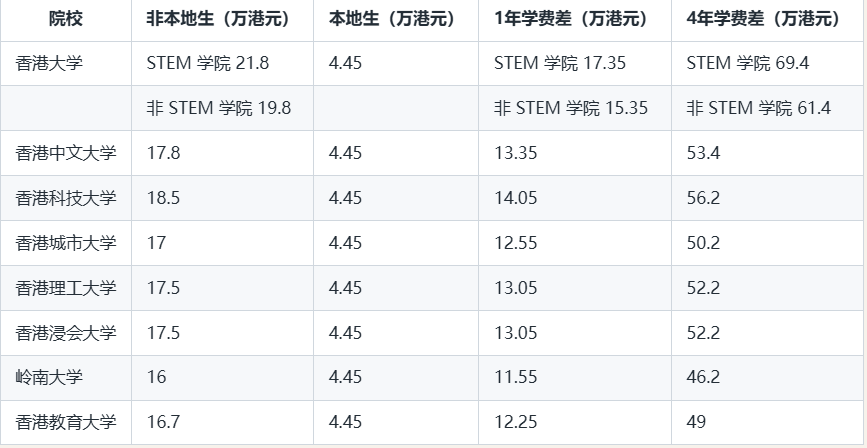
Task: Select the 香港大学 row label
Action: click(x=49, y=63)
